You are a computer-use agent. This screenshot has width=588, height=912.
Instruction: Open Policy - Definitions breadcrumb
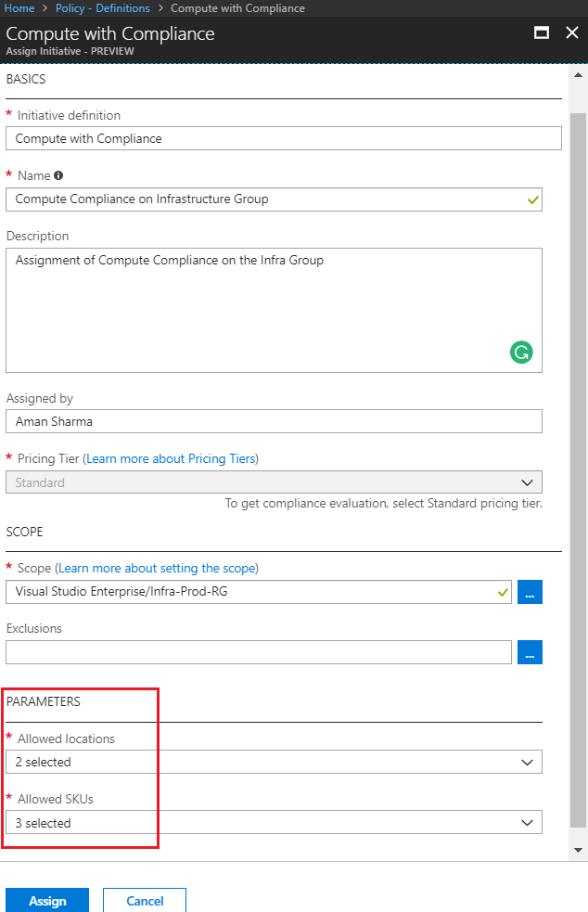click(103, 8)
